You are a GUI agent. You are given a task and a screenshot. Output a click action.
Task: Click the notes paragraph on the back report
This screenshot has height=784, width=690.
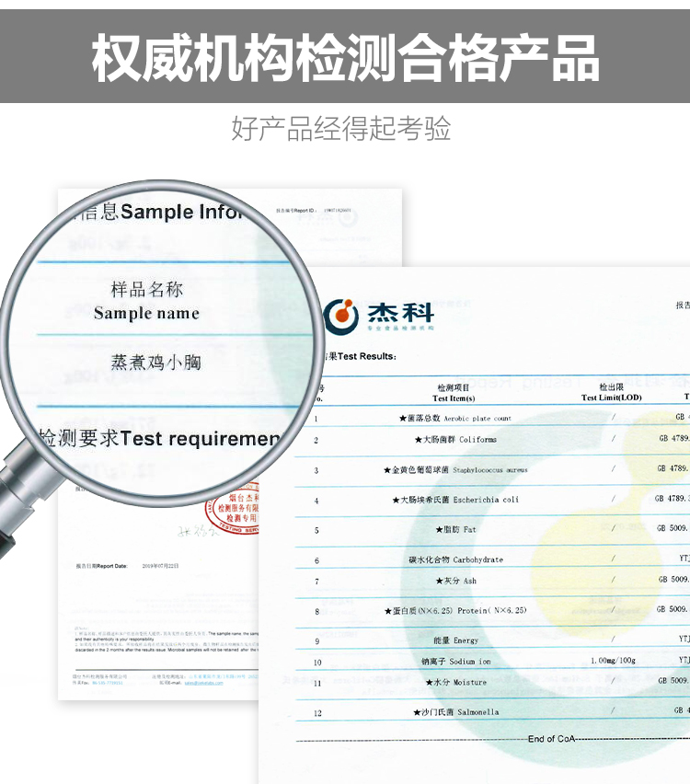[167, 639]
